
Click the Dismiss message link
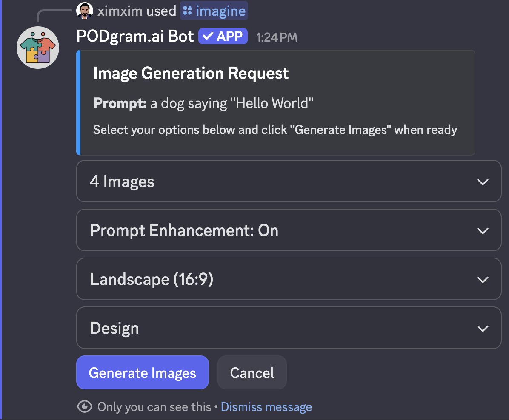[x=266, y=407]
